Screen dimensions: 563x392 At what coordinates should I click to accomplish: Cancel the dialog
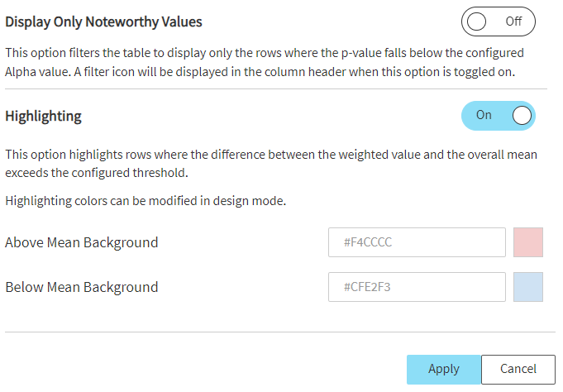pos(518,369)
